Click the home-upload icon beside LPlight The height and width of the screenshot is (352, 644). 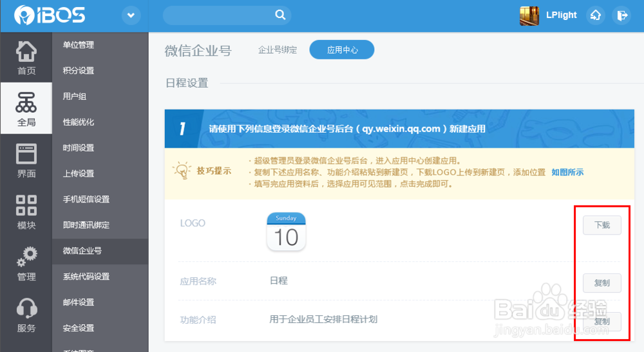click(596, 15)
